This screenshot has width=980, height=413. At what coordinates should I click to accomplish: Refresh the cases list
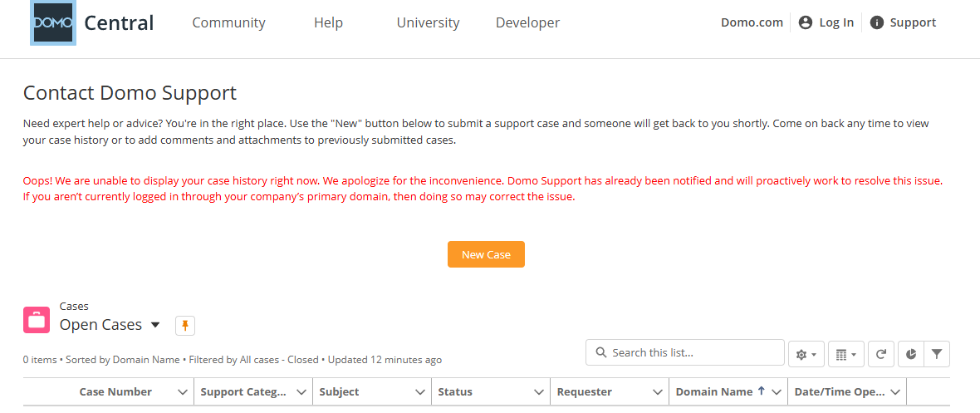[x=881, y=354]
